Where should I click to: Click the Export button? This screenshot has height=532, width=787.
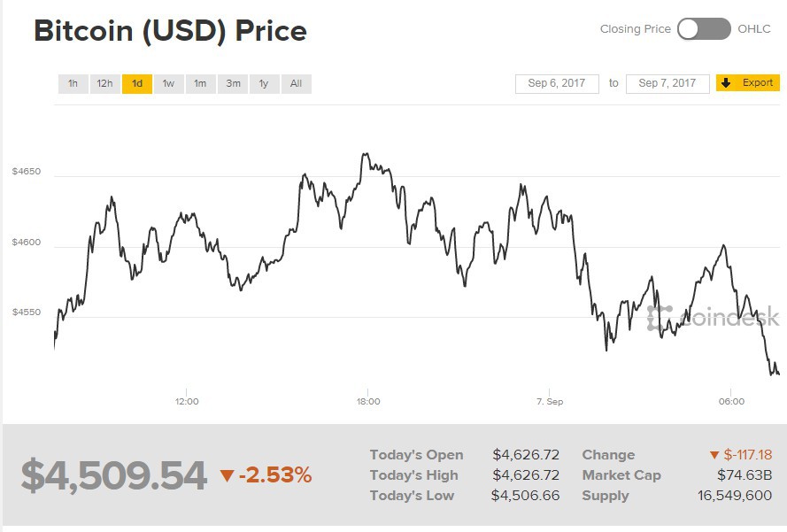pos(746,82)
